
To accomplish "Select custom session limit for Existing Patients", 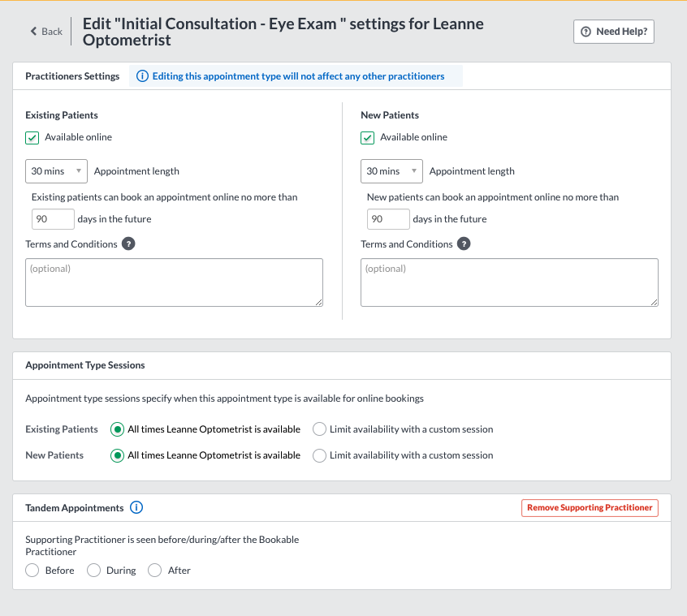I will [x=319, y=429].
